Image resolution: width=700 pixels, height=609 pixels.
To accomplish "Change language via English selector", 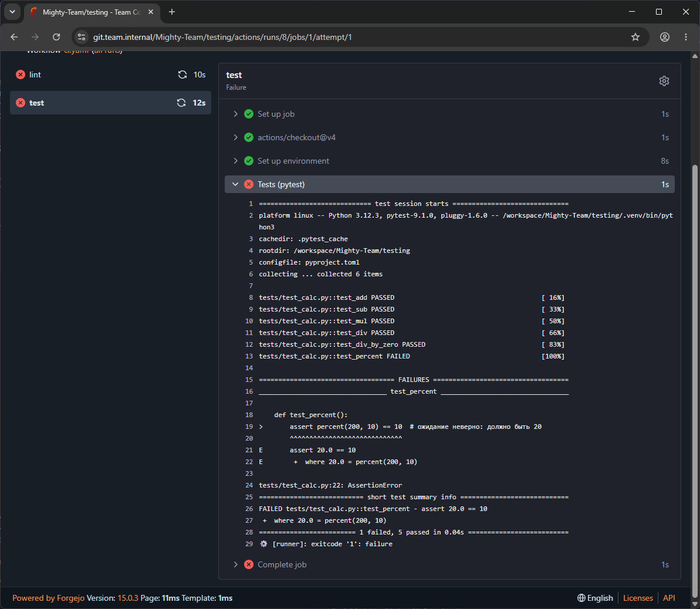I will coord(594,598).
